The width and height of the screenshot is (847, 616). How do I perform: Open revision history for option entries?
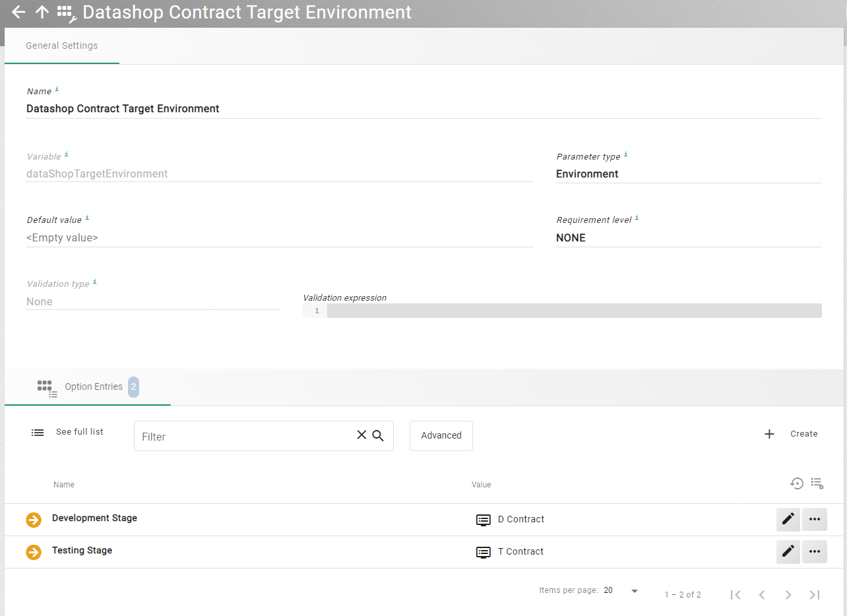(x=797, y=483)
